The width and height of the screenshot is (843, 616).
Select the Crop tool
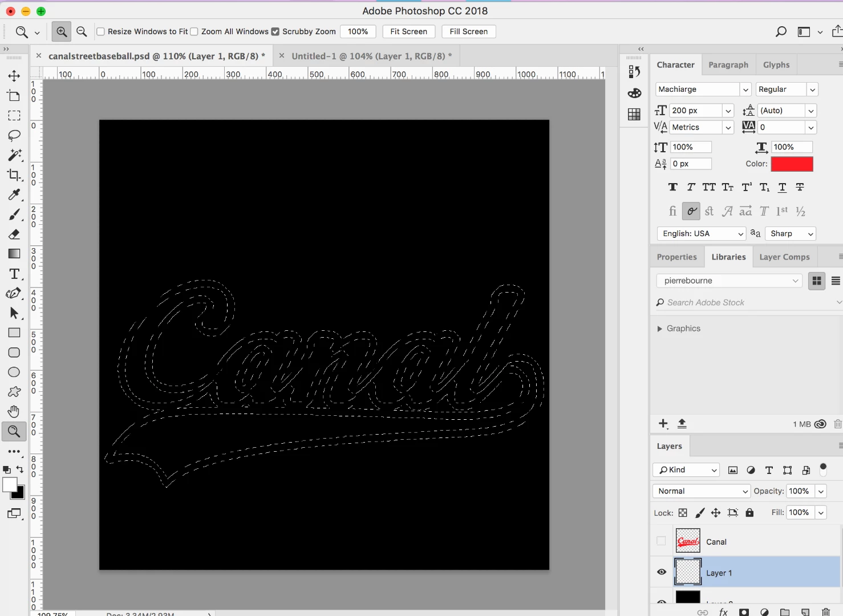click(x=14, y=175)
